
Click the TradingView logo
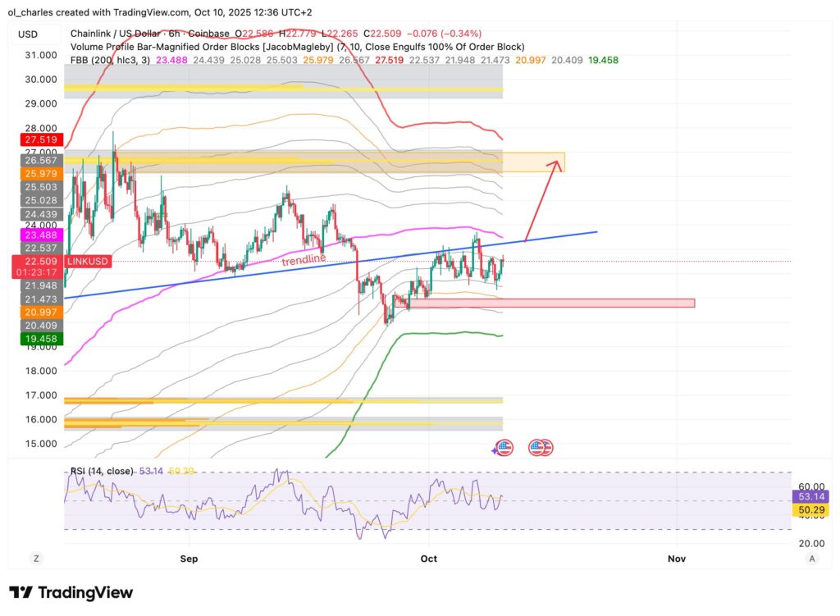(x=71, y=593)
